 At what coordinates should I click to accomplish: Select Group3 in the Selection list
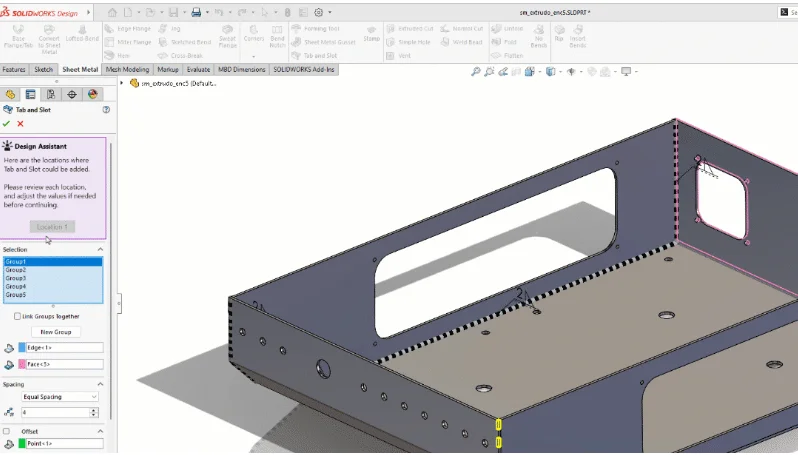(16, 278)
